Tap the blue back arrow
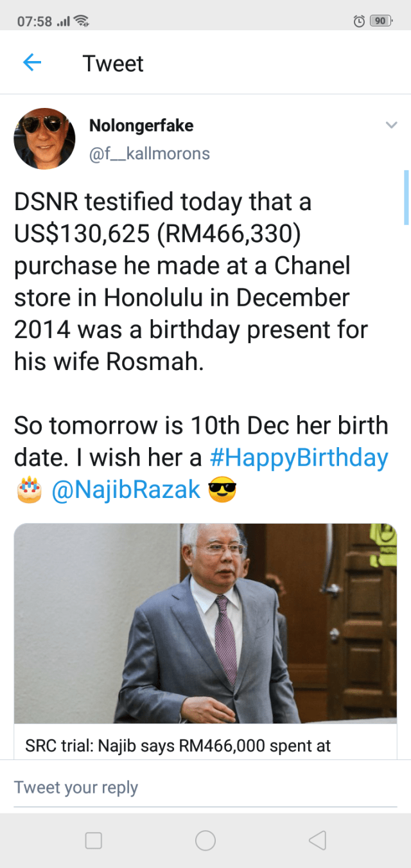This screenshot has width=411, height=868. (x=32, y=63)
